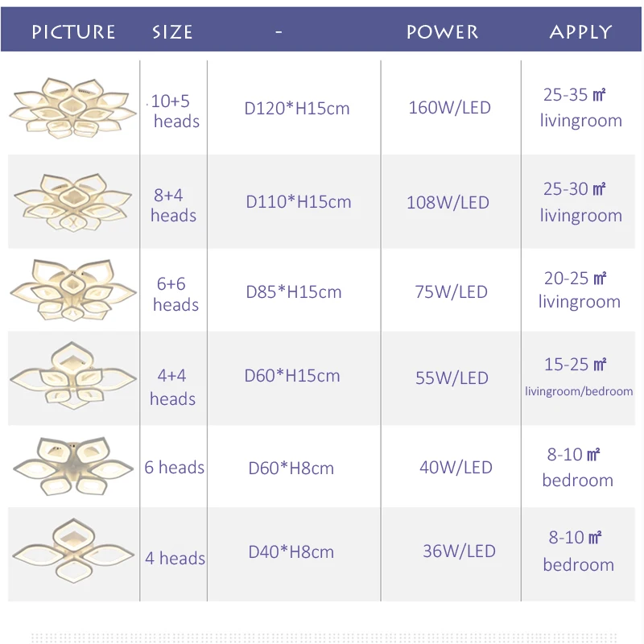The height and width of the screenshot is (644, 644).
Task: Select the POWER column header
Action: coord(442,32)
